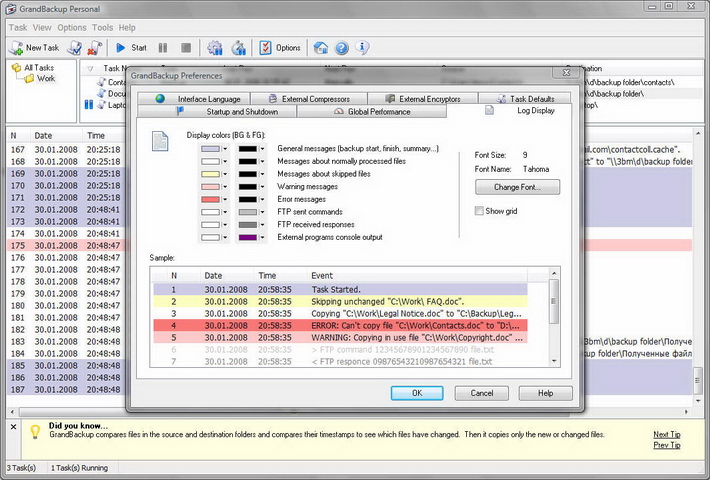The width and height of the screenshot is (710, 480).
Task: Open foreground color dropdown for General messages
Action: pyautogui.click(x=262, y=149)
